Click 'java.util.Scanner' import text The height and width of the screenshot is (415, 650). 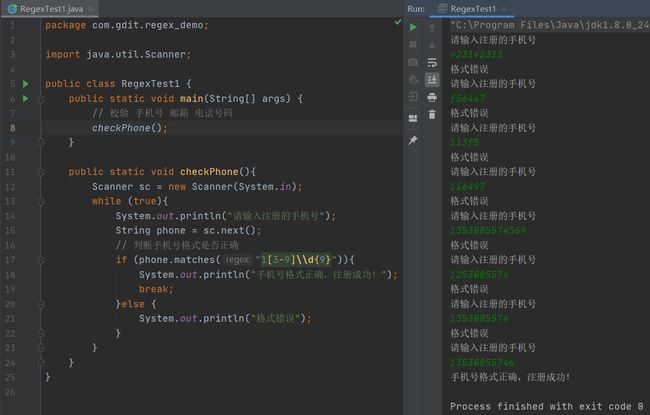point(136,54)
